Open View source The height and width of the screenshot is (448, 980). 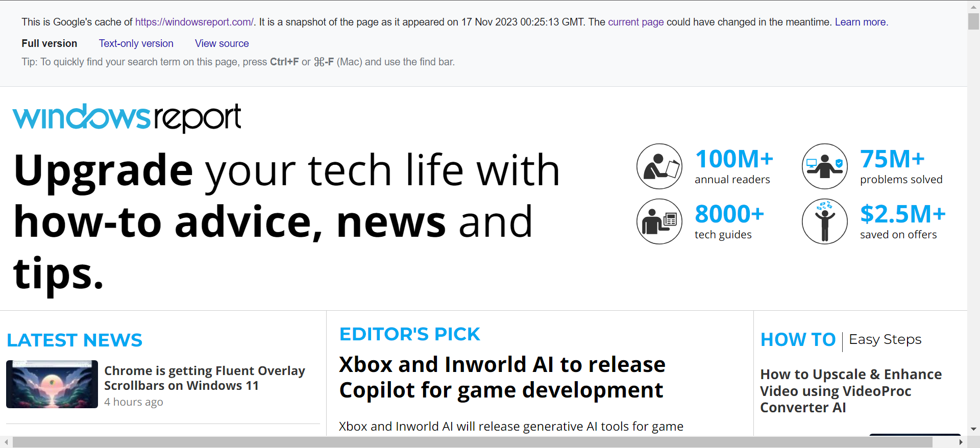coord(222,43)
